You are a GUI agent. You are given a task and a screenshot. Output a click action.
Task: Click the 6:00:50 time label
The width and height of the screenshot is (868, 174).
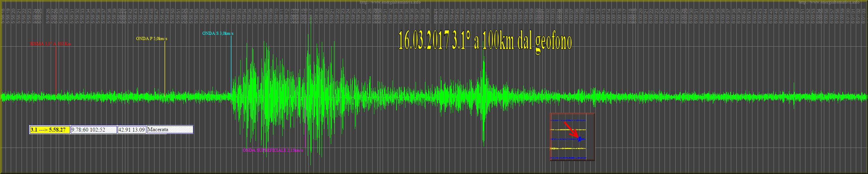click(x=796, y=16)
